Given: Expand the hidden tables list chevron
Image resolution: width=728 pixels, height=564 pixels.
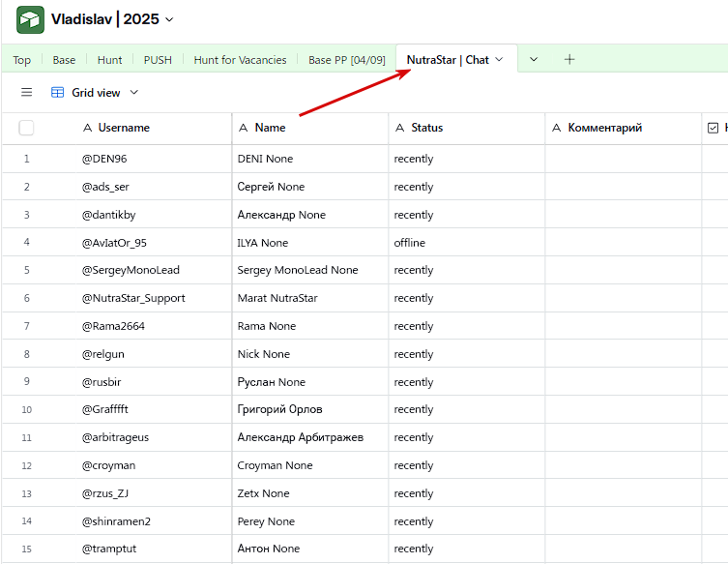Looking at the screenshot, I should pyautogui.click(x=534, y=60).
